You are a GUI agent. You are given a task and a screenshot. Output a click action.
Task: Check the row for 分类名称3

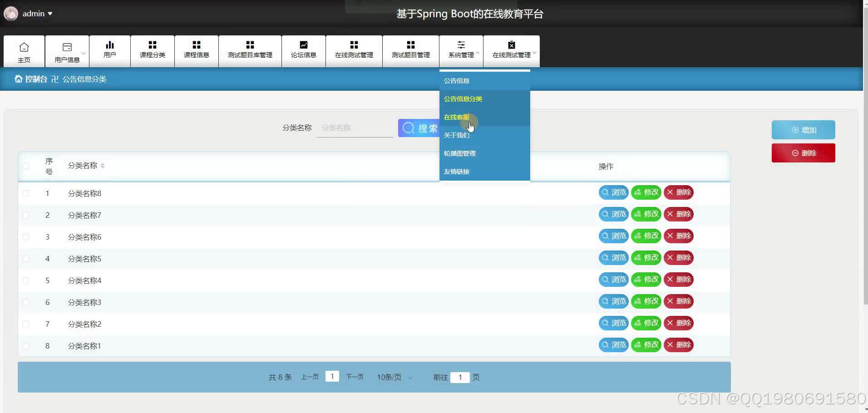click(x=26, y=302)
